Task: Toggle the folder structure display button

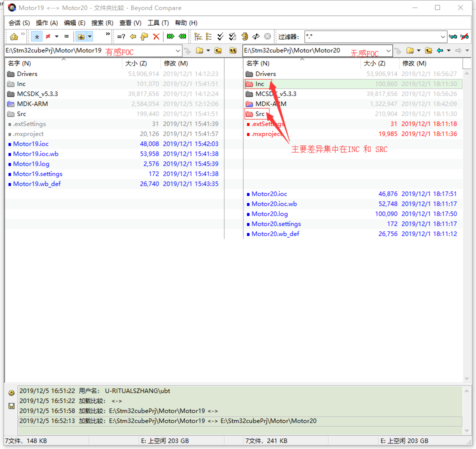Action: [81, 36]
